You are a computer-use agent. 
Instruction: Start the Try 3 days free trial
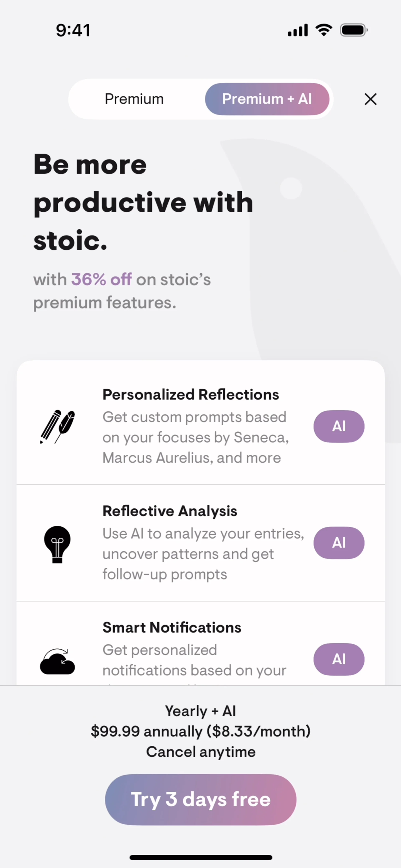click(x=201, y=799)
